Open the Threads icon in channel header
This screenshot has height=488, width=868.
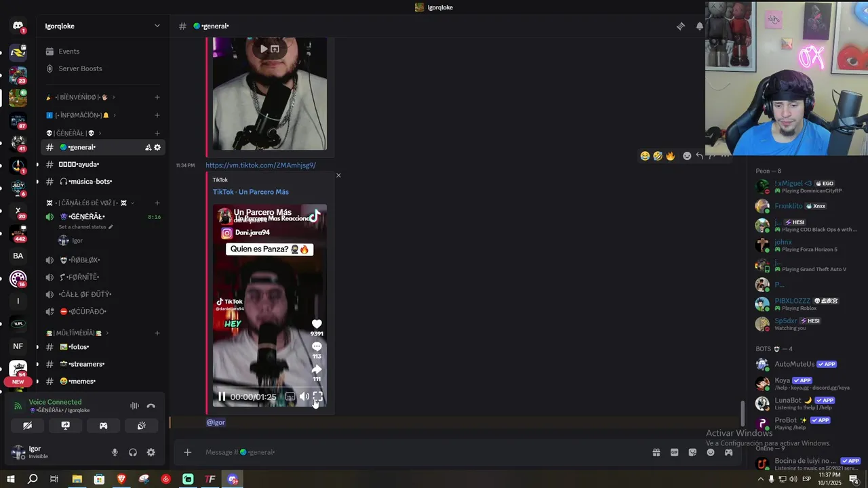point(680,26)
